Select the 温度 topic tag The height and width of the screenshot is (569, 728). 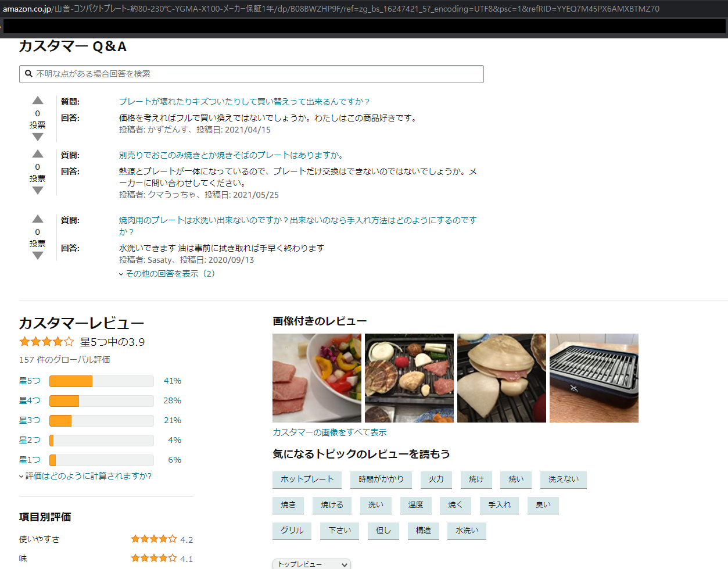[416, 505]
